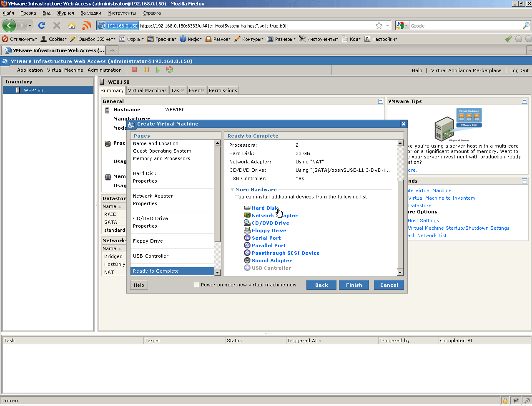Collapse the More Hardware section

[x=232, y=190]
